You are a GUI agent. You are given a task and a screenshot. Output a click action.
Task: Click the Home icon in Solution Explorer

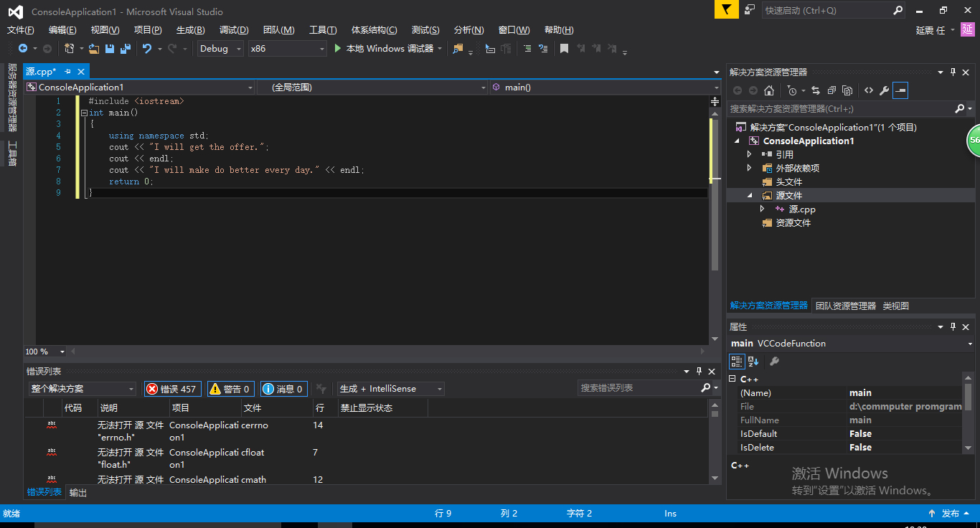[769, 90]
